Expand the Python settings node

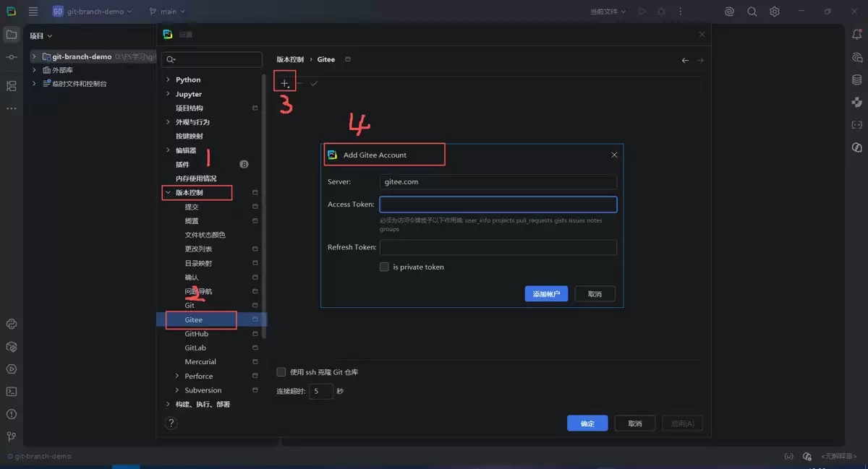pyautogui.click(x=168, y=79)
